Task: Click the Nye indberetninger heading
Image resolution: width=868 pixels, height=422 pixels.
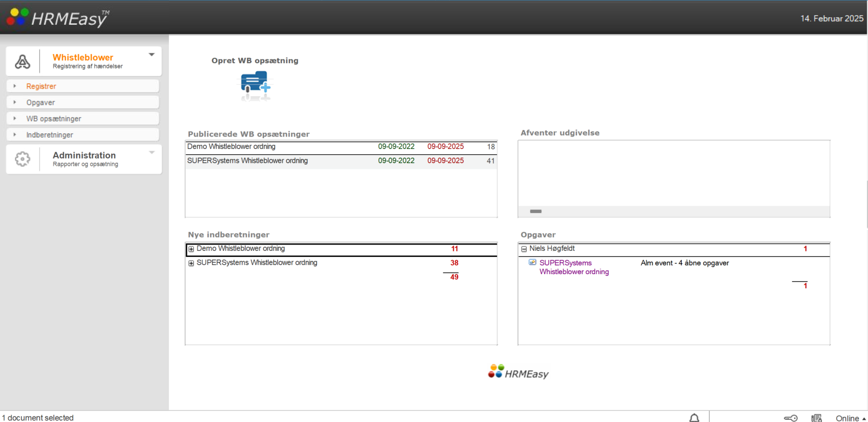Action: (x=228, y=235)
